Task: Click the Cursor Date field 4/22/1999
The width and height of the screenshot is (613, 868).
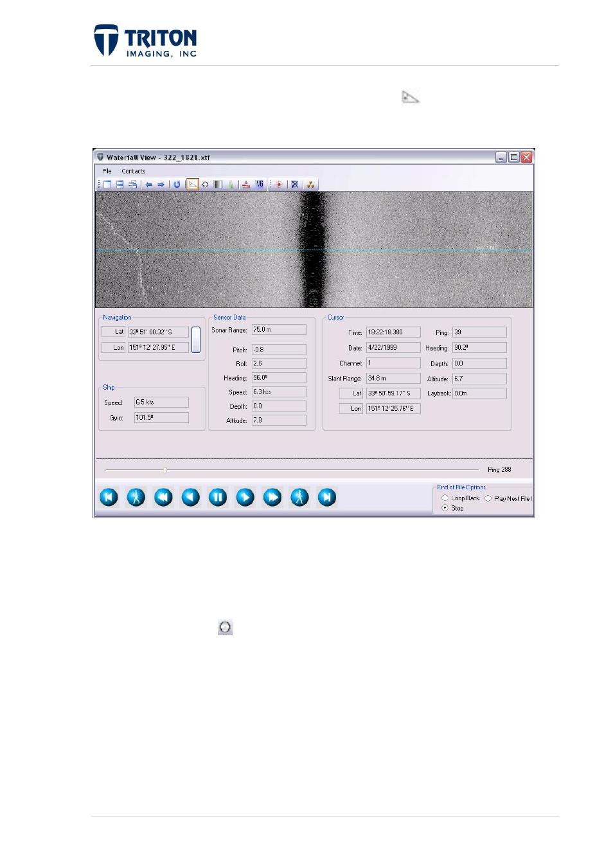Action: (393, 347)
